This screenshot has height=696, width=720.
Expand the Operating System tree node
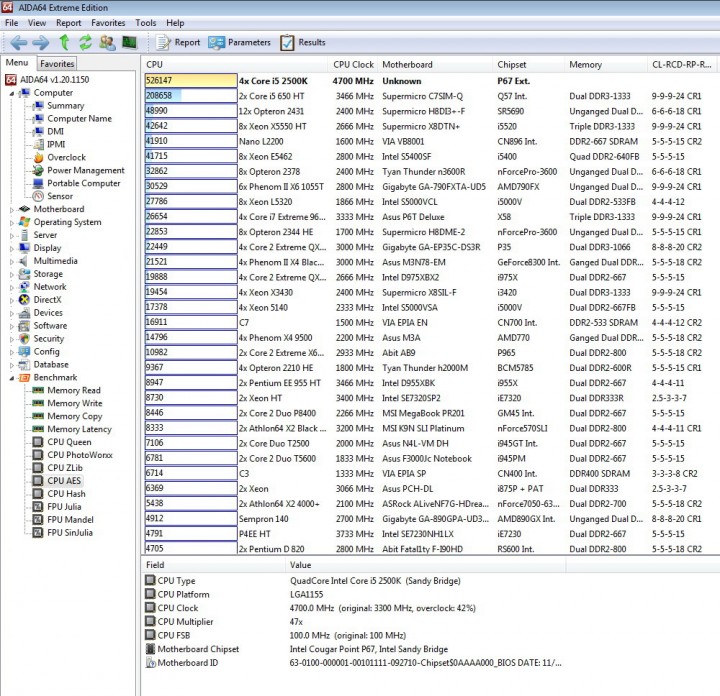[x=12, y=222]
